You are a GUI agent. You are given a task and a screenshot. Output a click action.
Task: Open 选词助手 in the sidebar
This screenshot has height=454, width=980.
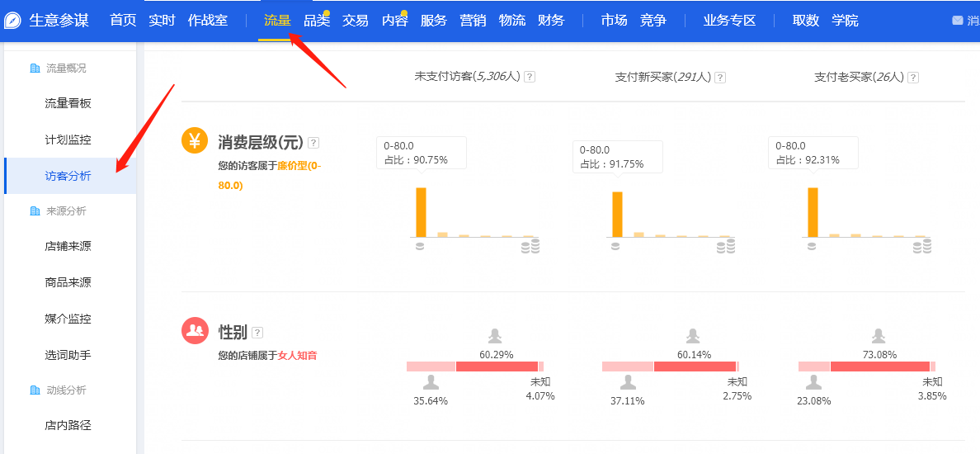(x=68, y=355)
